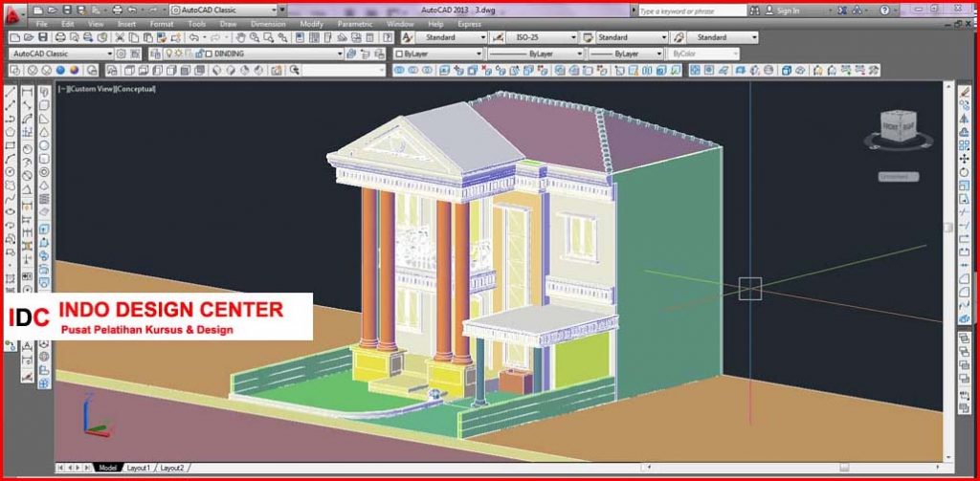Open the Unnamed UCS dropdown under ViewCube
This screenshot has width=980, height=481.
899,177
